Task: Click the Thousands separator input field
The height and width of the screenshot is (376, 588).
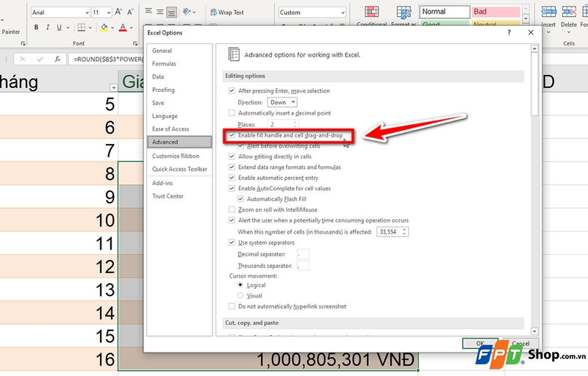Action: click(303, 266)
